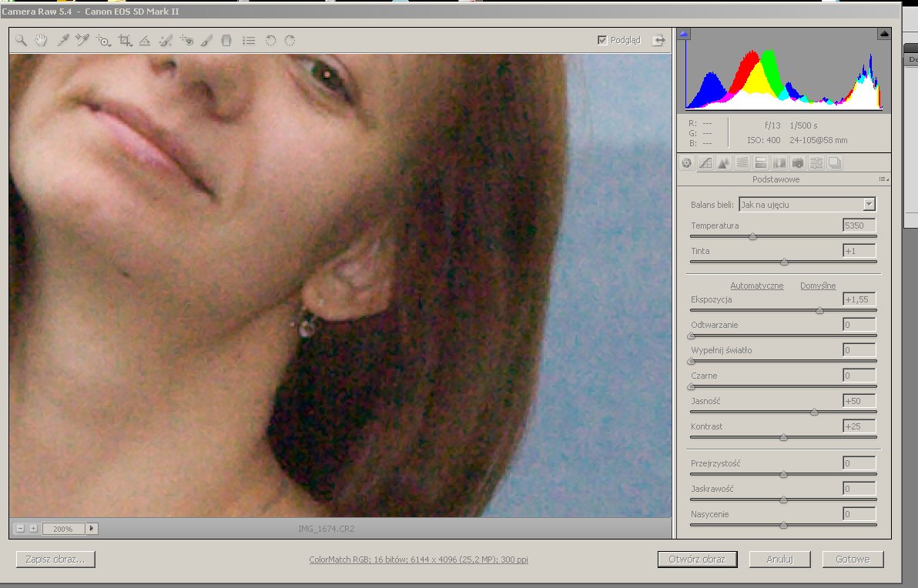Switch to the Tone Curve tab
Image resolution: width=918 pixels, height=588 pixels.
tap(705, 162)
